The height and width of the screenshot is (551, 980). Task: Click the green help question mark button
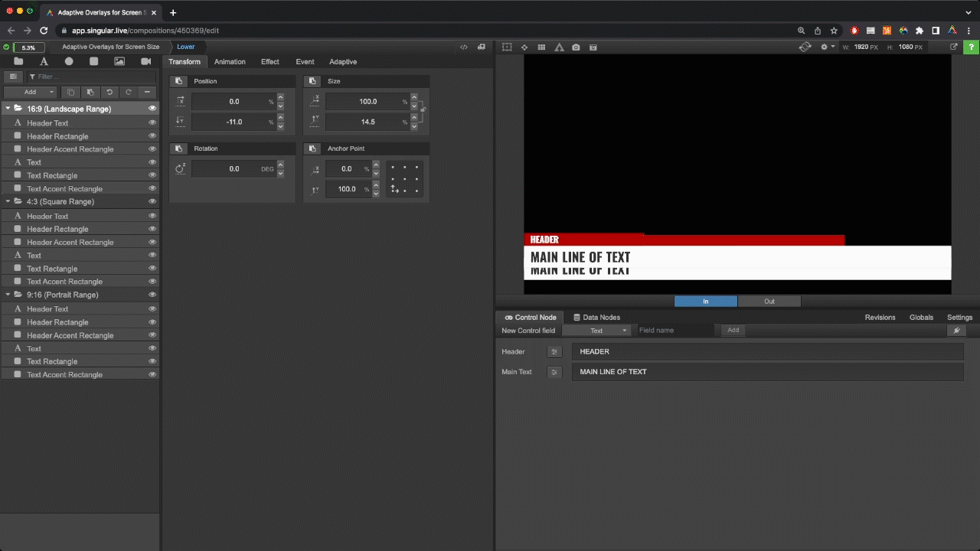[971, 47]
